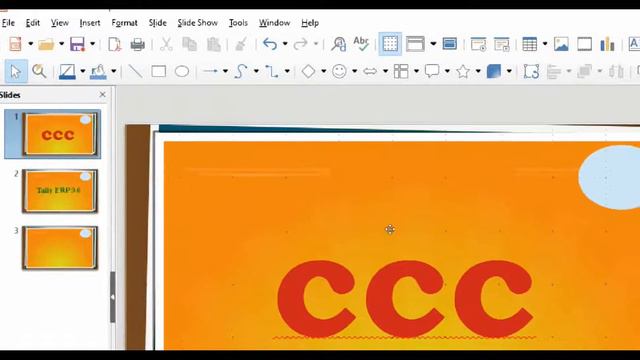This screenshot has height=360, width=640.
Task: Select the Symbol Shapes smiley tool
Action: pyautogui.click(x=339, y=71)
